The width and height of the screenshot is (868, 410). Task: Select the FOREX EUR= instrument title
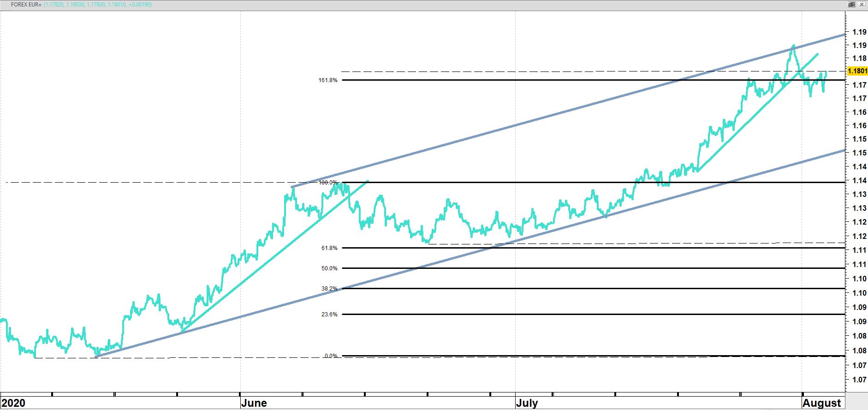point(26,4)
